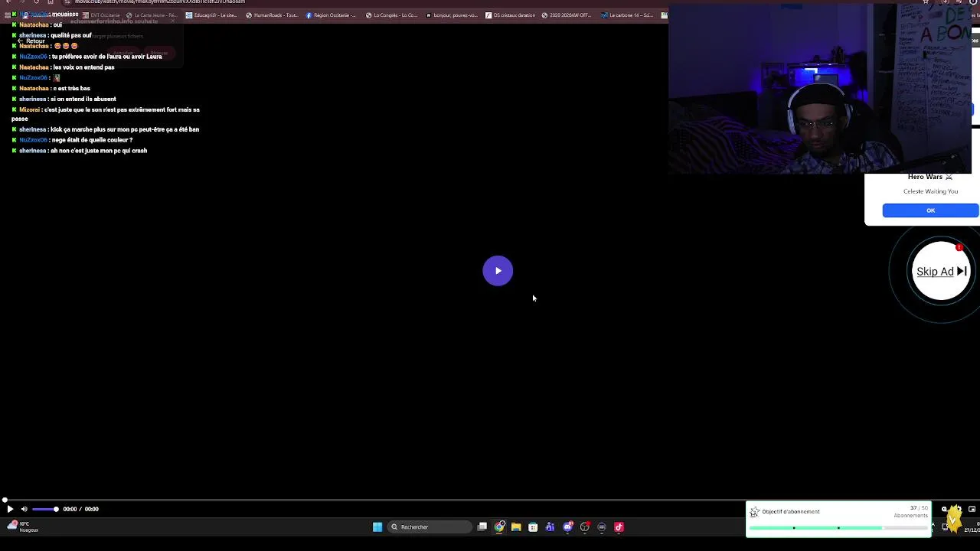
Task: Open the Windows Start menu
Action: (x=377, y=527)
